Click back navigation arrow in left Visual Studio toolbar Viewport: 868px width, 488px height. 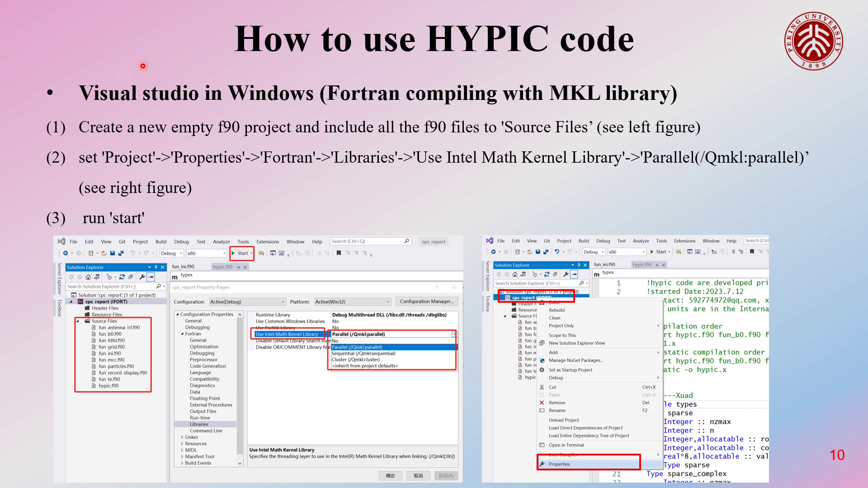click(x=66, y=253)
